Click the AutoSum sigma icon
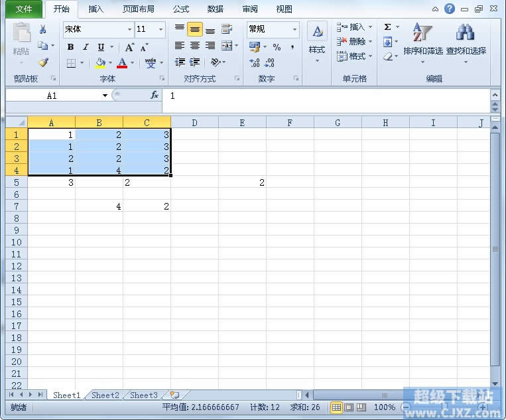This screenshot has height=420, width=506. click(388, 28)
